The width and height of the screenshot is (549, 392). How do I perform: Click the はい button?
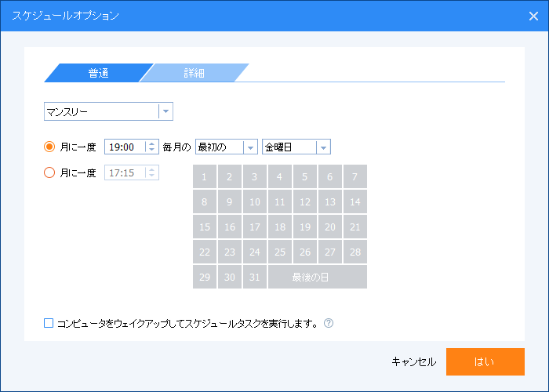(485, 361)
